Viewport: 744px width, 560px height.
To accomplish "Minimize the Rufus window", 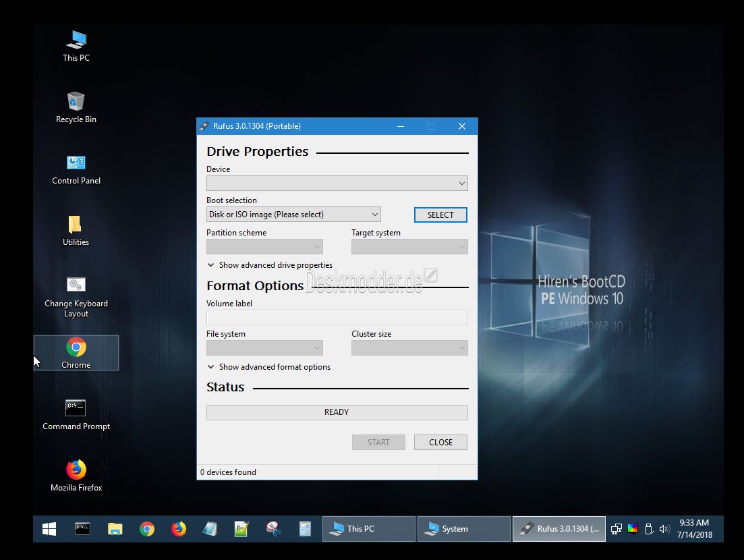I will point(401,126).
